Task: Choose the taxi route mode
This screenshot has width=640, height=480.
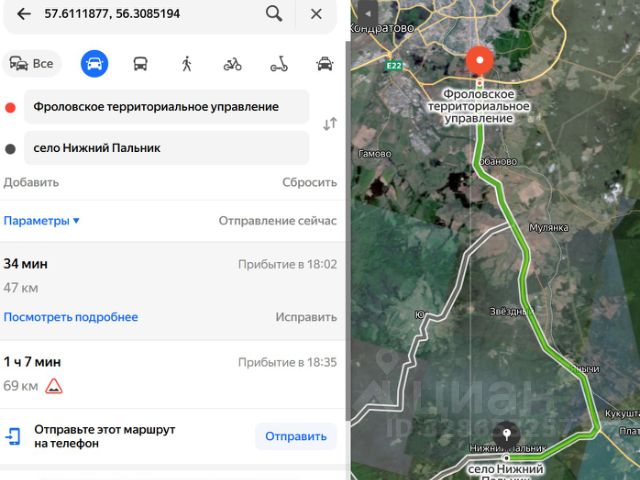Action: pos(325,64)
